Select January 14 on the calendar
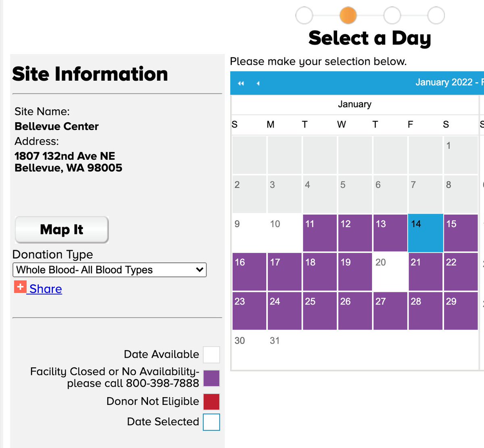 [426, 233]
